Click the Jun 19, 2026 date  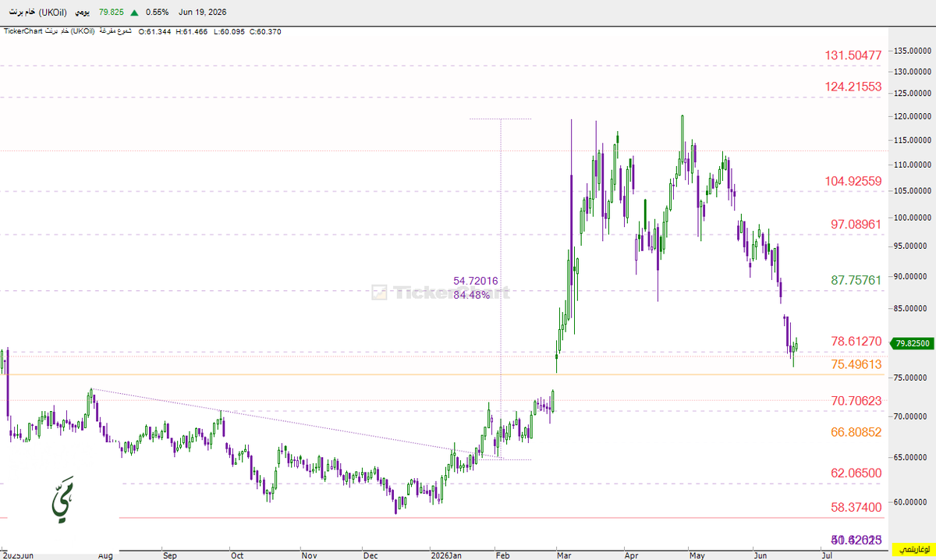pyautogui.click(x=202, y=12)
